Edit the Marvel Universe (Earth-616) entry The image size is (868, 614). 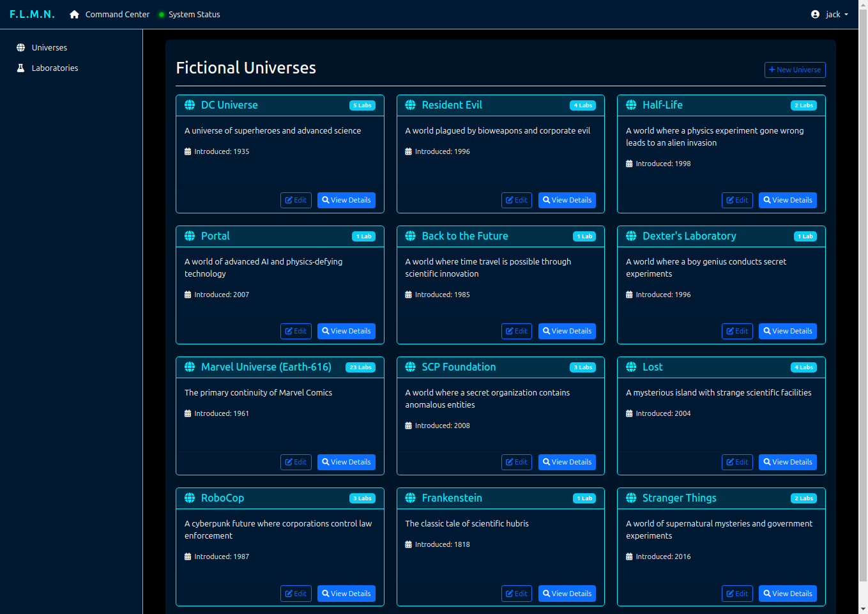click(296, 462)
